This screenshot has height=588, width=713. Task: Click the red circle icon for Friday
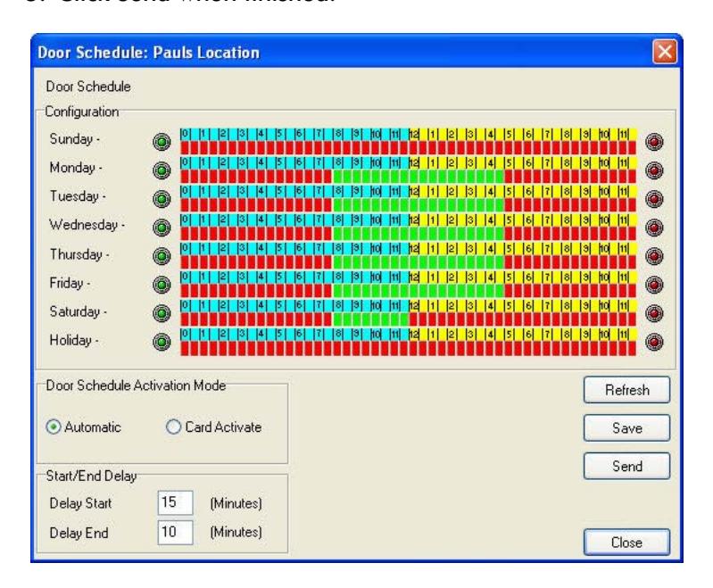click(654, 285)
